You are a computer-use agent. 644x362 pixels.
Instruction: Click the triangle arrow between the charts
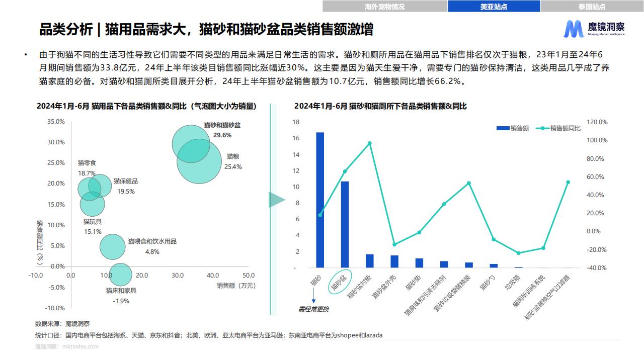click(276, 200)
